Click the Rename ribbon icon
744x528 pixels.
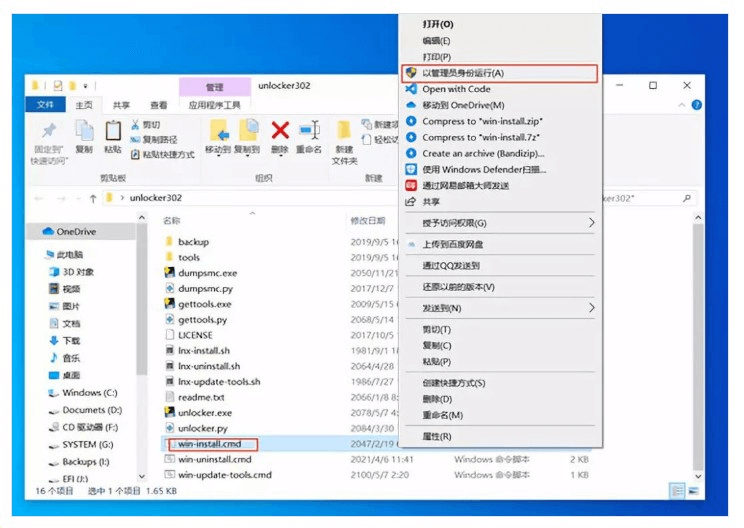coord(309,130)
